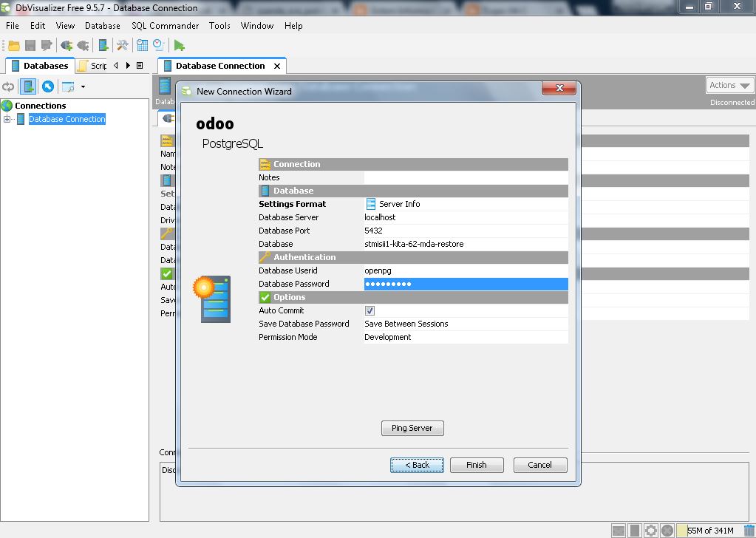The image size is (756, 538).
Task: Click the clock toolbar icon
Action: 158,46
